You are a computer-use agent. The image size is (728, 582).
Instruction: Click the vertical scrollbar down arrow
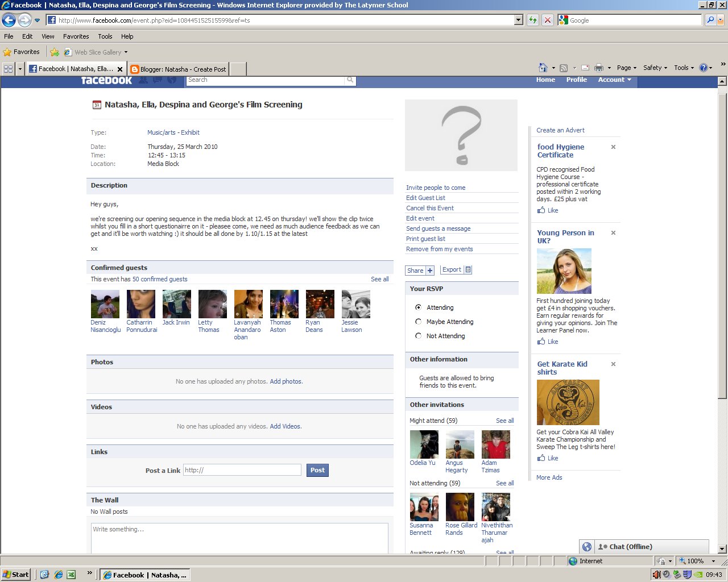(x=722, y=549)
